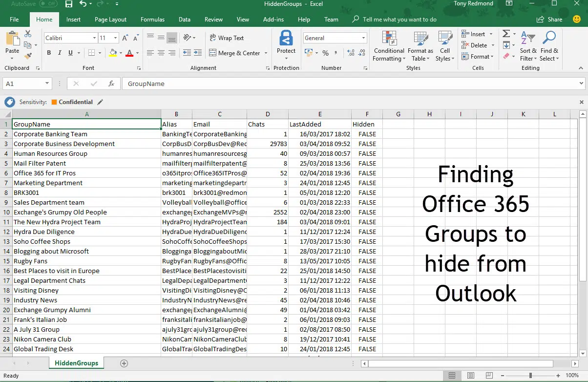The image size is (588, 382).
Task: Apply the red Font Color swatch
Action: coord(129,53)
